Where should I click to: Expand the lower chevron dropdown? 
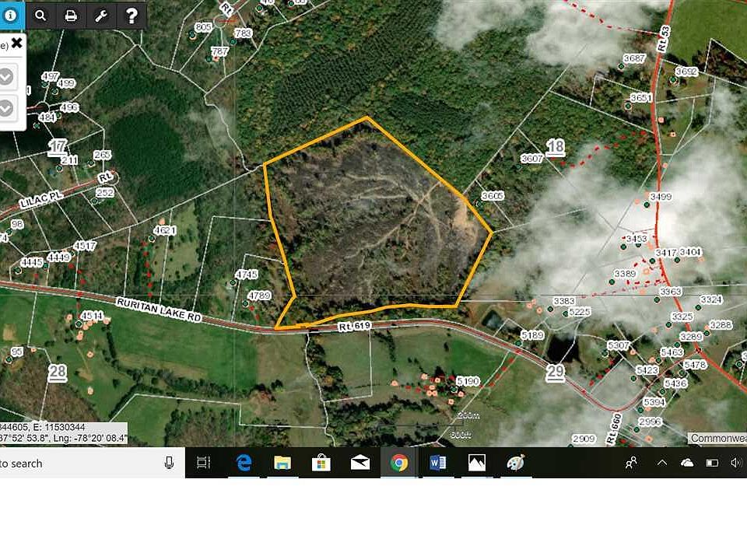tap(6, 109)
